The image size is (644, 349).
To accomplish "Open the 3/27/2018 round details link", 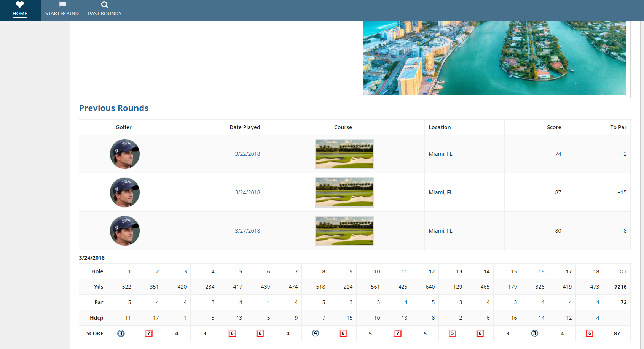I will 247,230.
